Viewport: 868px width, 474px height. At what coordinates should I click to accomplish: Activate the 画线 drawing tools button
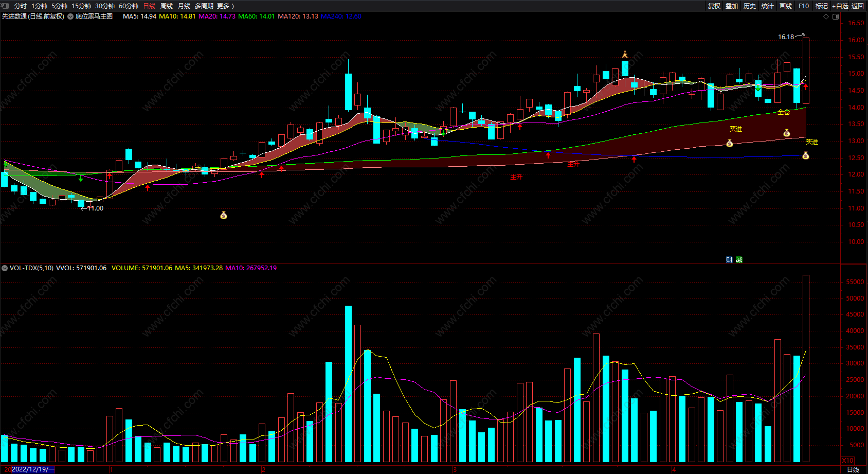786,6
